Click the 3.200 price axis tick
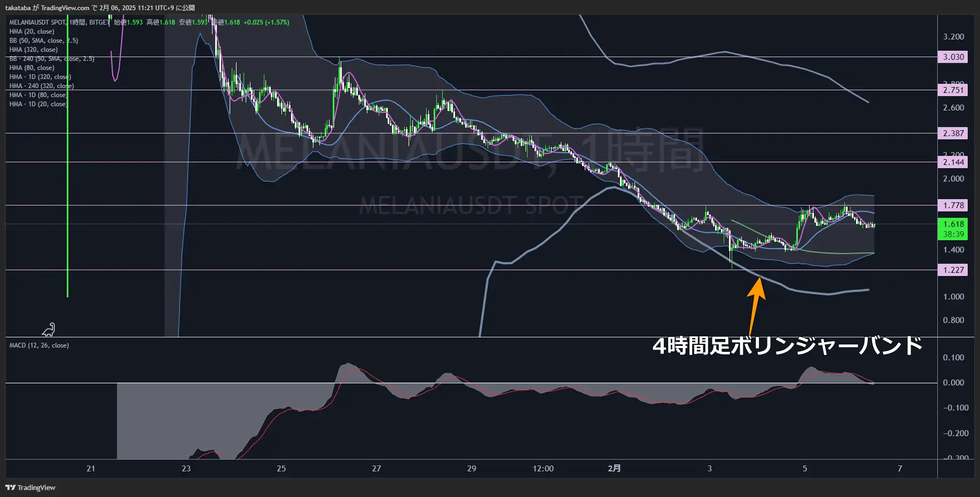Screen dimensions: 980x497 (x=953, y=37)
